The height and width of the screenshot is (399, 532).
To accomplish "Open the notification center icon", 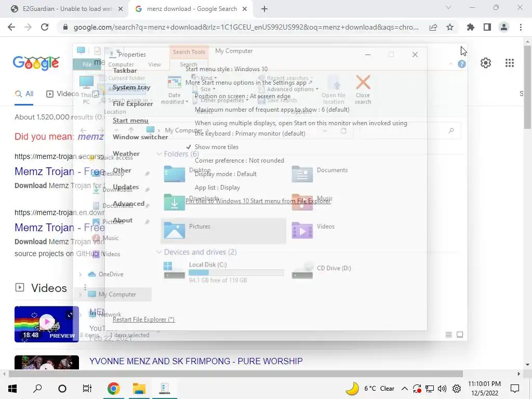I will (x=515, y=389).
